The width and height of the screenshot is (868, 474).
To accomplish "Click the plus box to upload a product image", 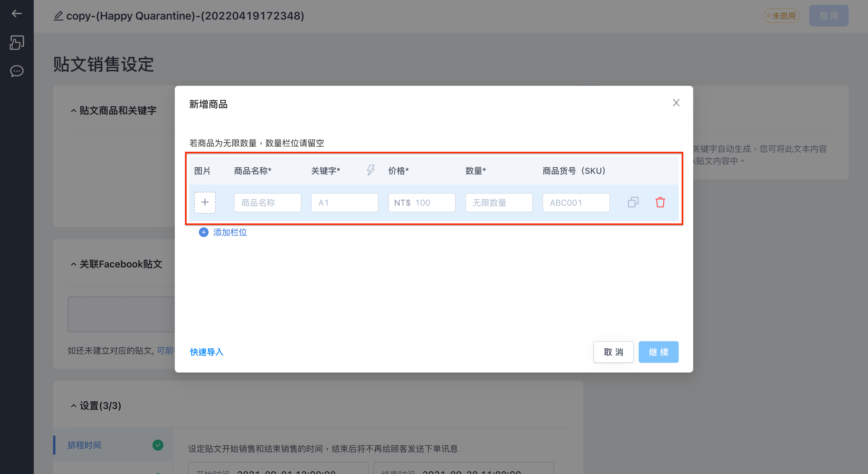I will tap(205, 202).
